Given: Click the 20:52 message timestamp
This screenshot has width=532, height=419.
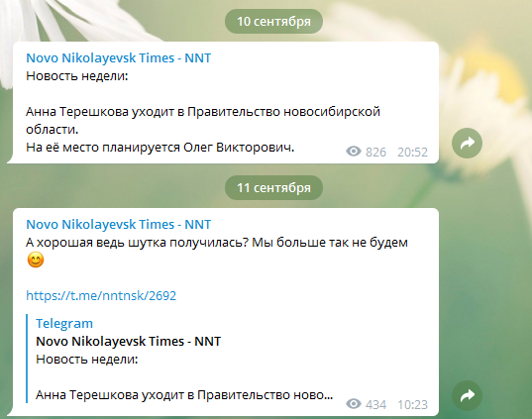Looking at the screenshot, I should 412,152.
